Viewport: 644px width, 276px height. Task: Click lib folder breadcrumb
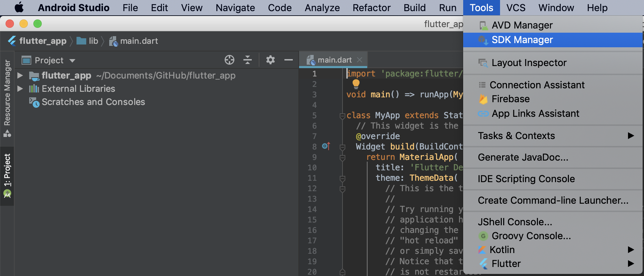(x=88, y=41)
